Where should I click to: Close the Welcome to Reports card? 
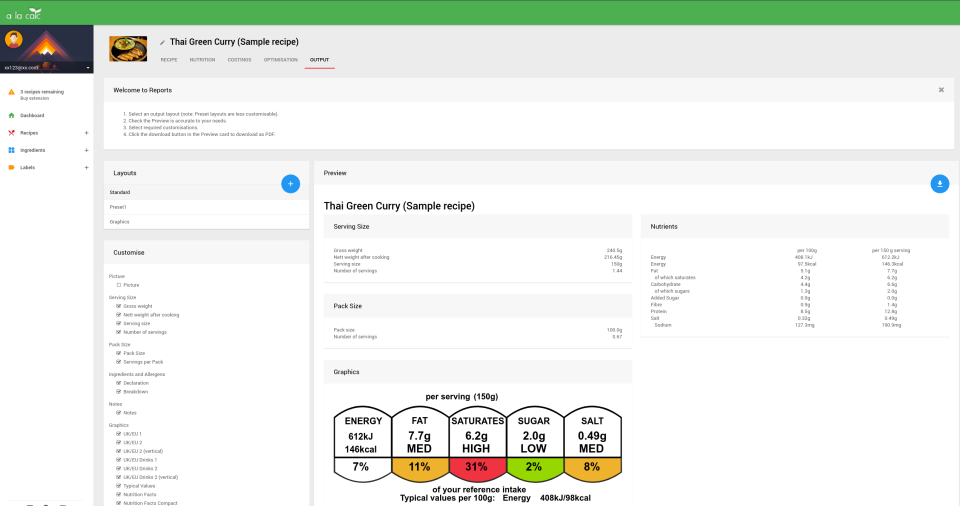tap(941, 90)
